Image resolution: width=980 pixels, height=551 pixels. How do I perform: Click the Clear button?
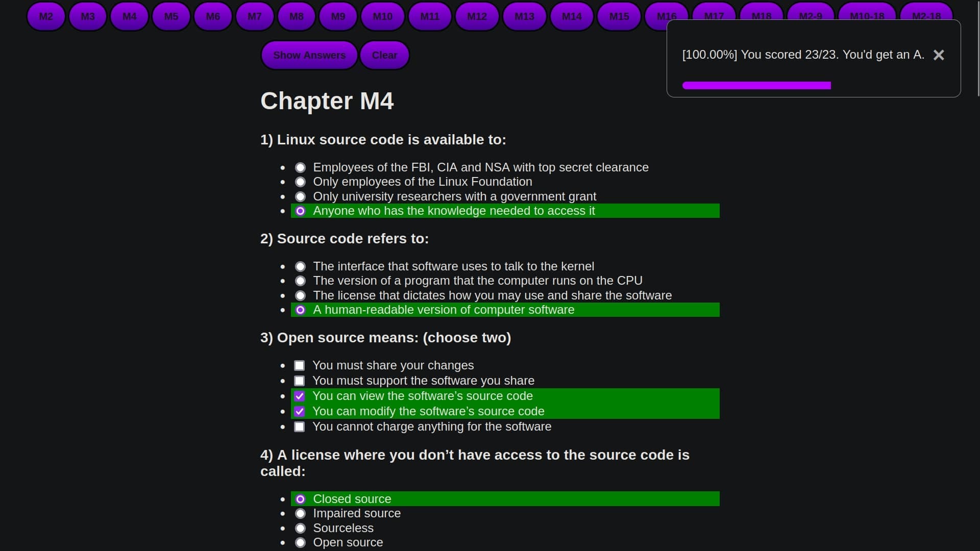click(384, 55)
